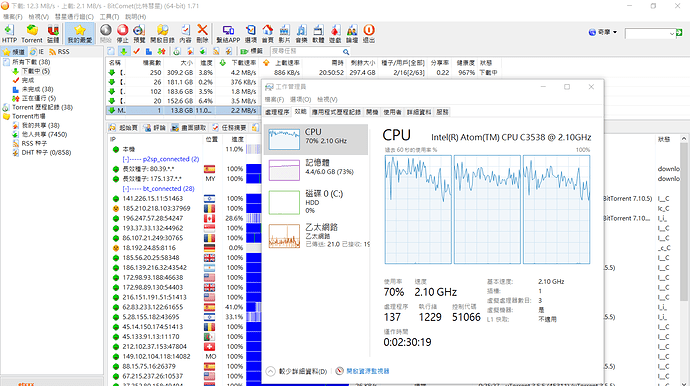Click the red Stop task icon
This screenshot has width=690, height=386.
[x=122, y=34]
